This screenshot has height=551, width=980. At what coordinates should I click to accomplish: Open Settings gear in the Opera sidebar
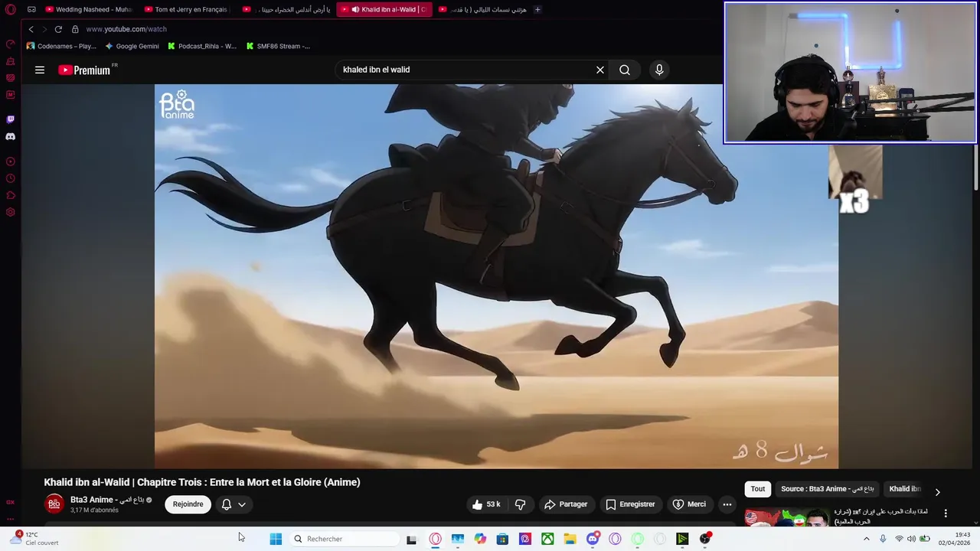click(11, 212)
